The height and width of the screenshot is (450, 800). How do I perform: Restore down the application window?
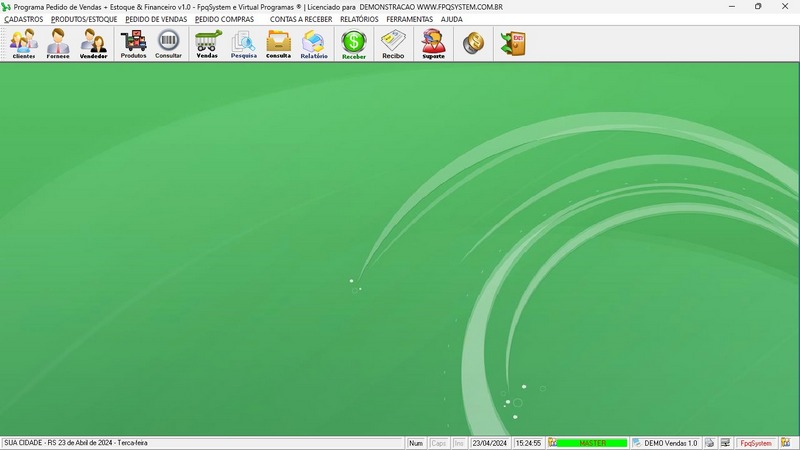(758, 7)
